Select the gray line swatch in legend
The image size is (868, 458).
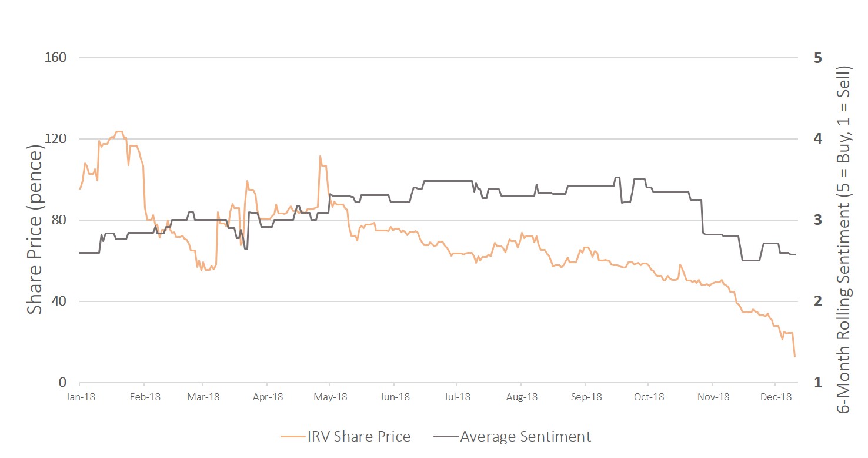445,437
